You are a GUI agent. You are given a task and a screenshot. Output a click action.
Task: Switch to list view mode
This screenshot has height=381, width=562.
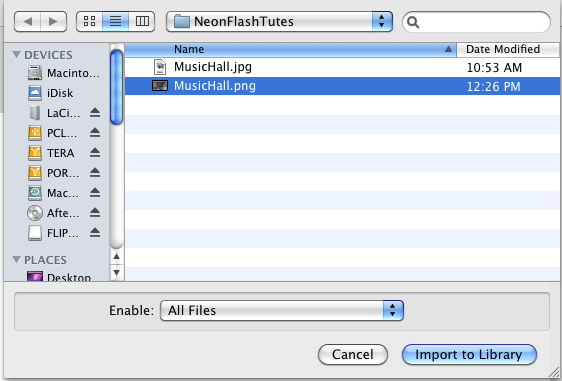tap(115, 22)
